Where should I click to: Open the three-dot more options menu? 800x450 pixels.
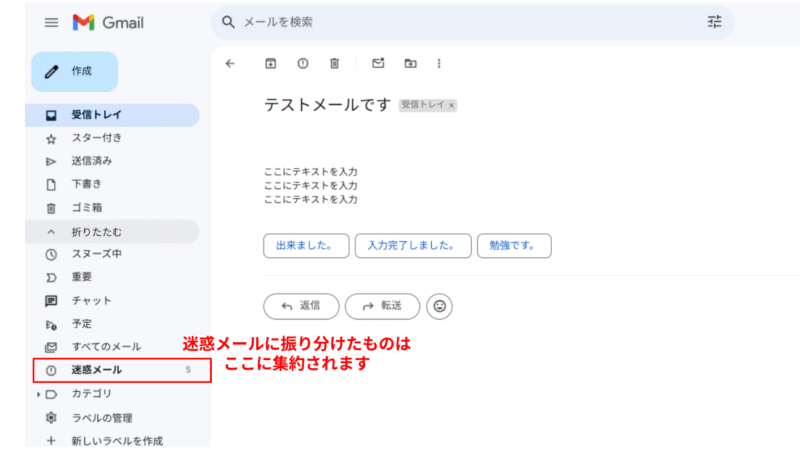coord(439,63)
